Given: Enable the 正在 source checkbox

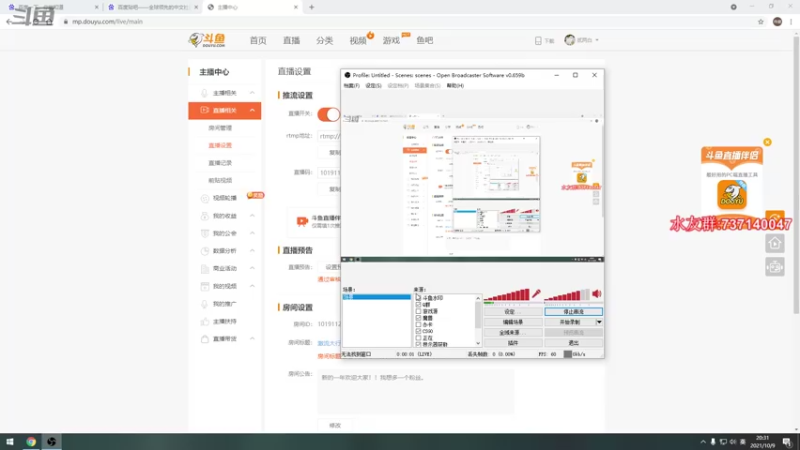Looking at the screenshot, I should (418, 338).
